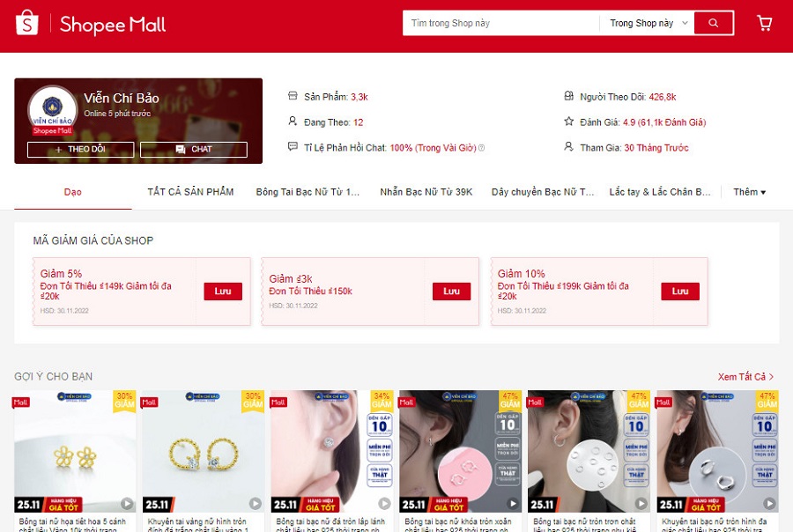793x532 pixels.
Task: Play video on the spiral hoop earrings product
Action: point(512,504)
